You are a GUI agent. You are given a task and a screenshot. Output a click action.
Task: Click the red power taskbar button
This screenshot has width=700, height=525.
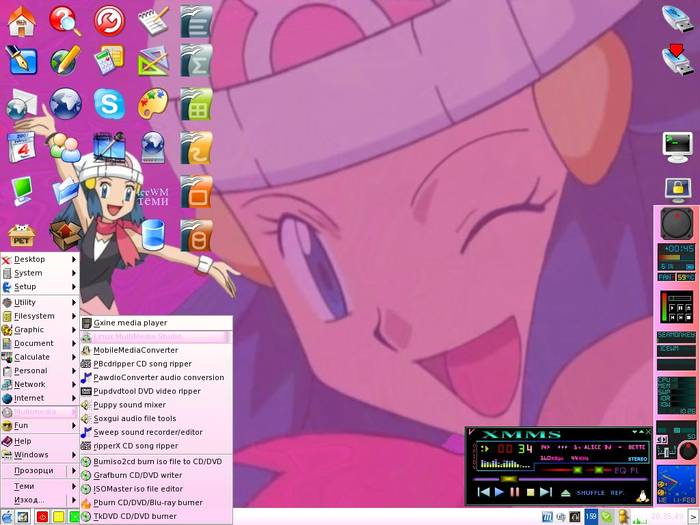point(42,517)
